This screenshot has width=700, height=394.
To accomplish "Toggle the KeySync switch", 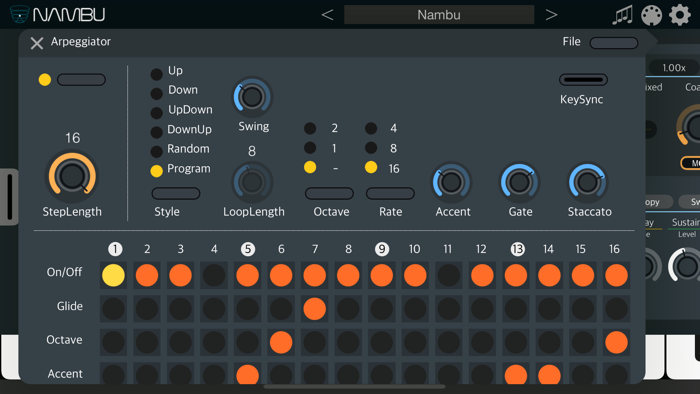I will click(583, 80).
